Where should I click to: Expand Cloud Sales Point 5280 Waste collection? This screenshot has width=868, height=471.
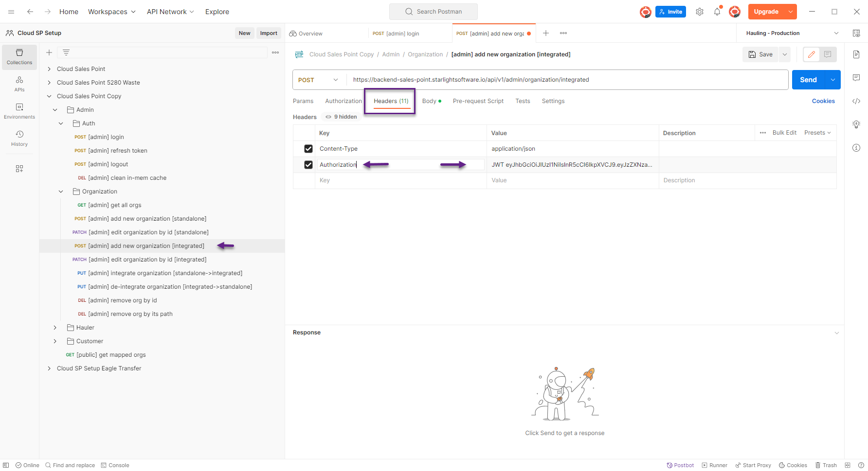(49, 83)
